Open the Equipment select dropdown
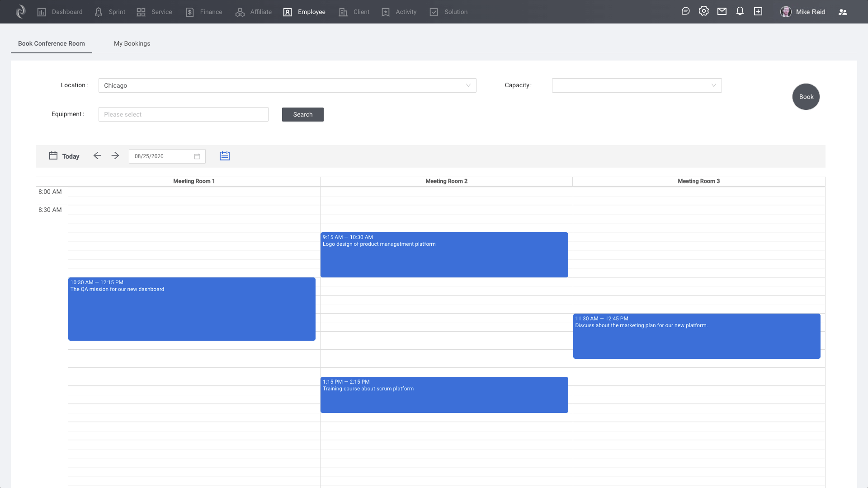Screen dimensions: 868x488 point(183,114)
